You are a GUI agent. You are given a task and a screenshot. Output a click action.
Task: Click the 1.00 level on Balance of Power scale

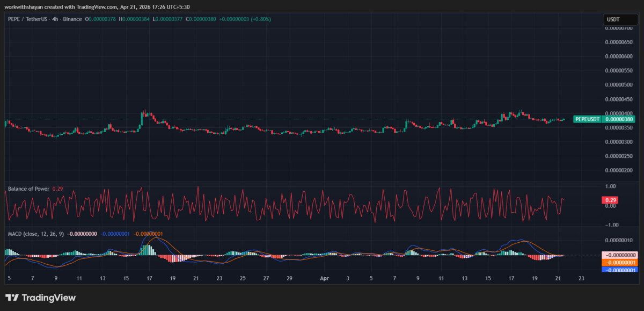[610, 186]
